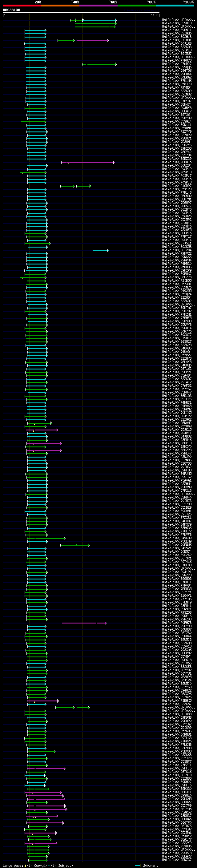197x868 pixels.
Task: Select hit label UniRef100_A7R143
Action: click(x=177, y=193)
